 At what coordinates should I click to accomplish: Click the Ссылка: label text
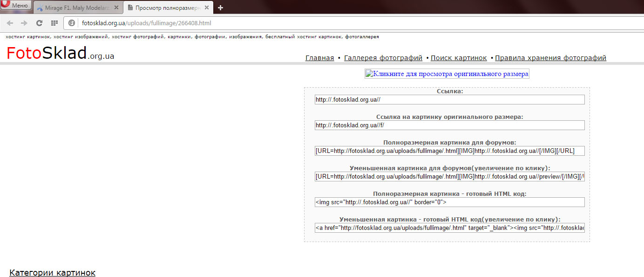pos(450,91)
